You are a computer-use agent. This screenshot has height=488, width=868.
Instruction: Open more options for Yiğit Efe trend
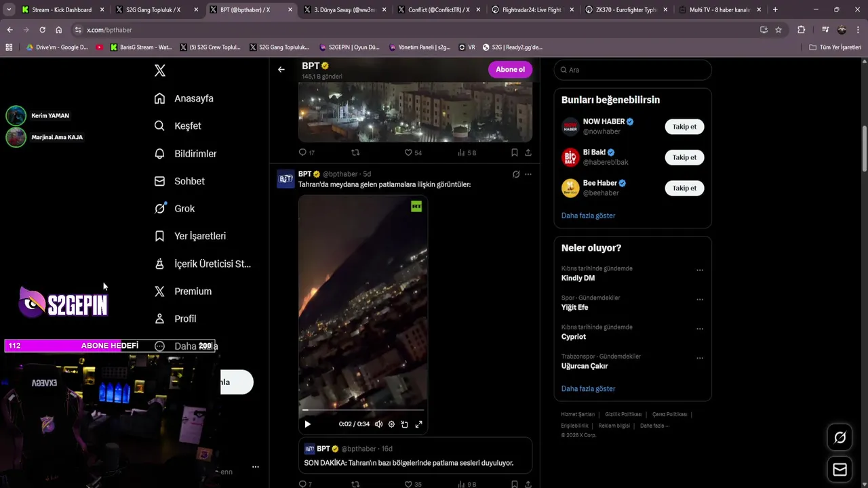(x=700, y=299)
